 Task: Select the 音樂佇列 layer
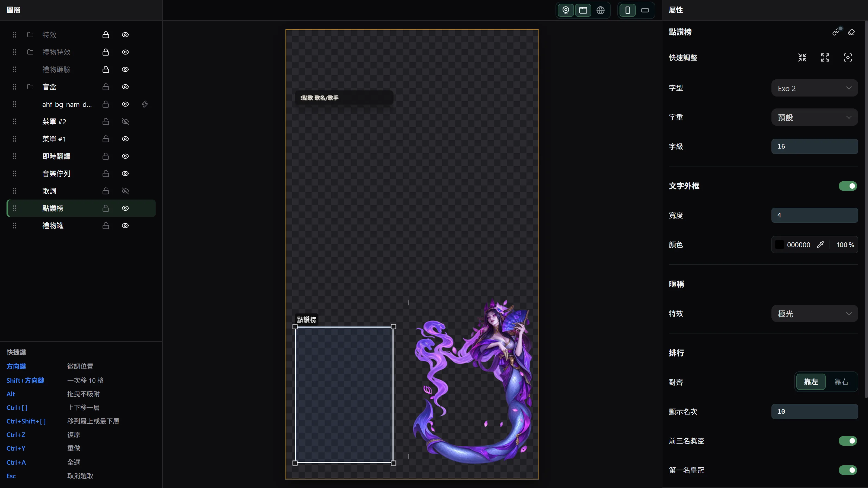click(81, 174)
